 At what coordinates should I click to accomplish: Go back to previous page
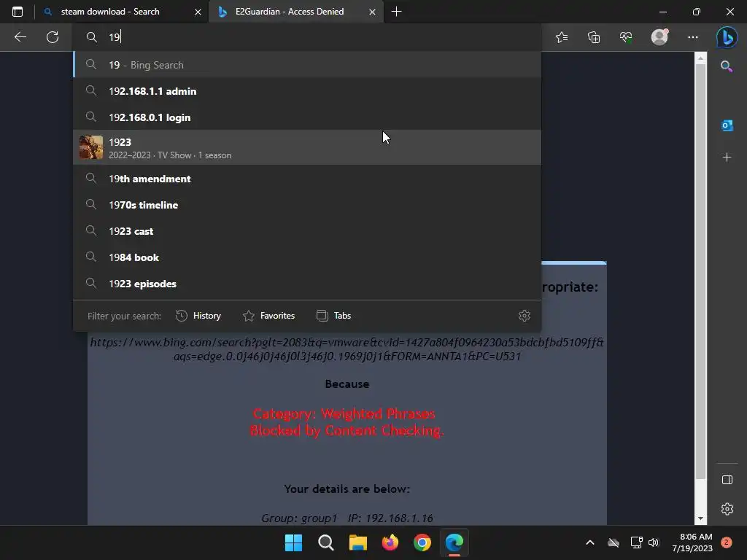[20, 37]
